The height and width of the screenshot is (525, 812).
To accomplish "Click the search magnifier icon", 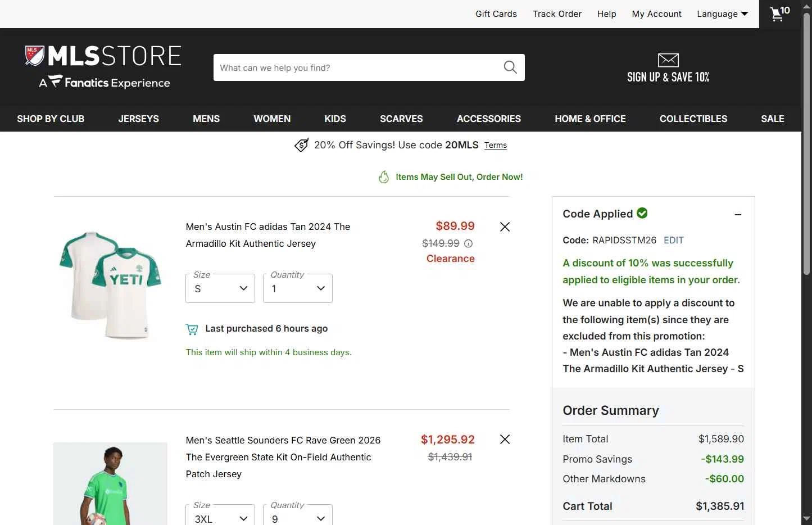I will click(510, 67).
